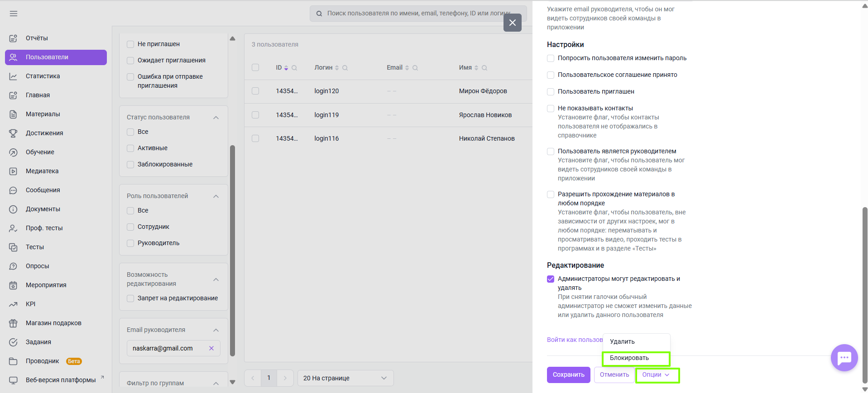Click the Магазин подарков gift icon

tap(13, 323)
